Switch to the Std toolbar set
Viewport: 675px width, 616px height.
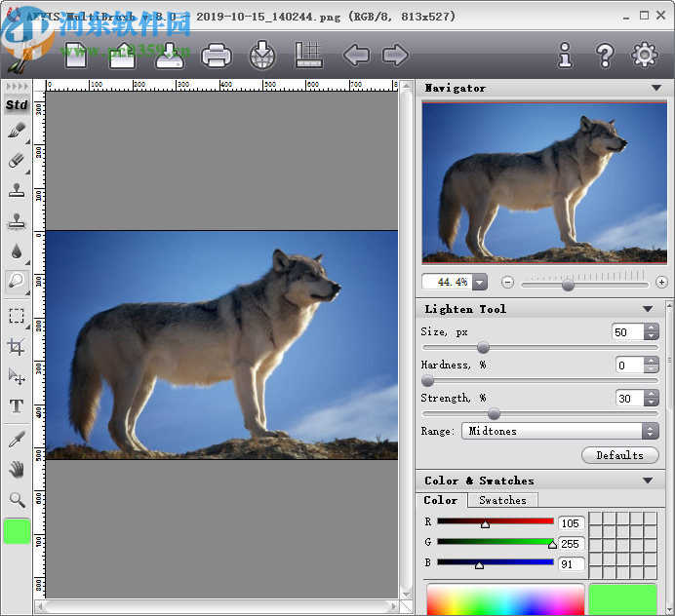17,105
